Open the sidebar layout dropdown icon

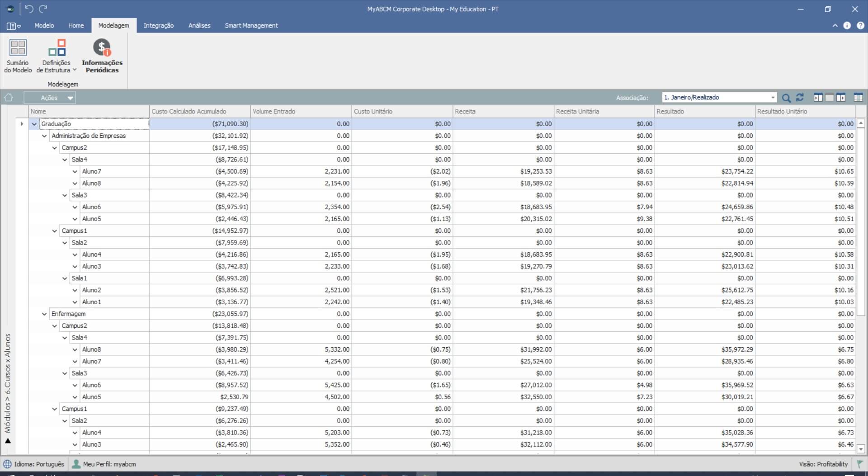pos(14,26)
